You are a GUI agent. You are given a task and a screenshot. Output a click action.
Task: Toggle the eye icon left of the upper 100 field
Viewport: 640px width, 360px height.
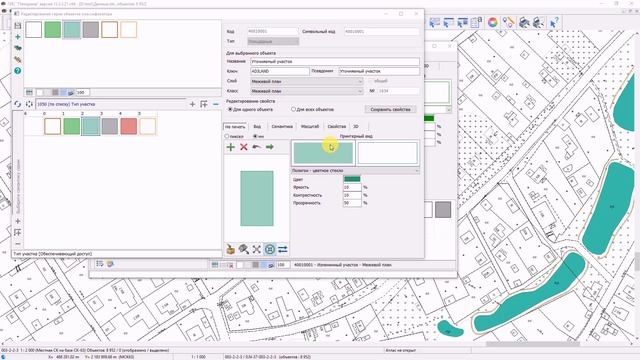(71, 93)
